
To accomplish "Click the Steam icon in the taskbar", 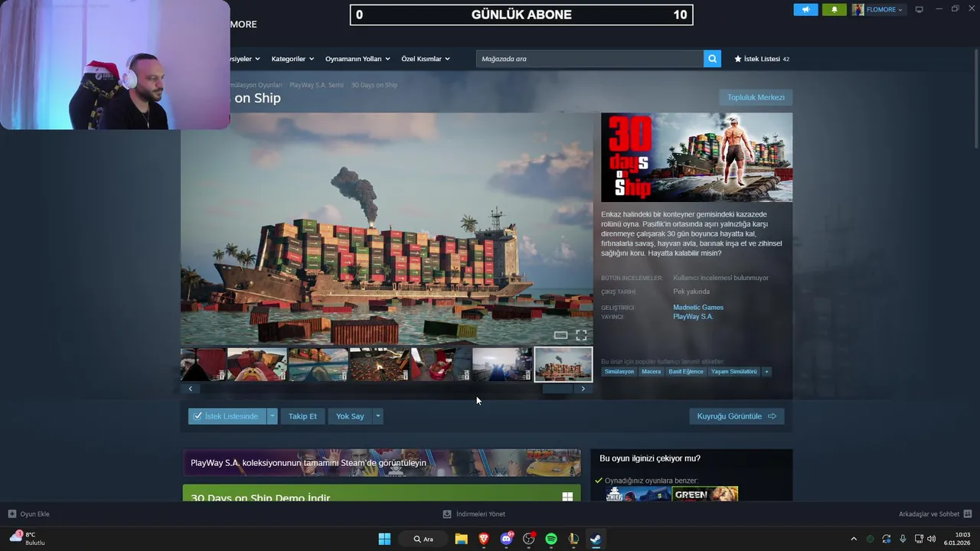I will click(596, 539).
